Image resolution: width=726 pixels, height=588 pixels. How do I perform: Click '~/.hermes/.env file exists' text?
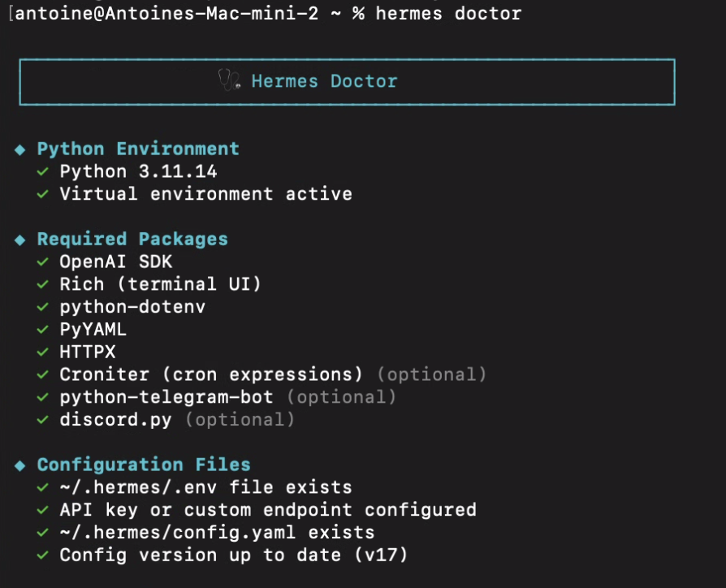click(206, 487)
